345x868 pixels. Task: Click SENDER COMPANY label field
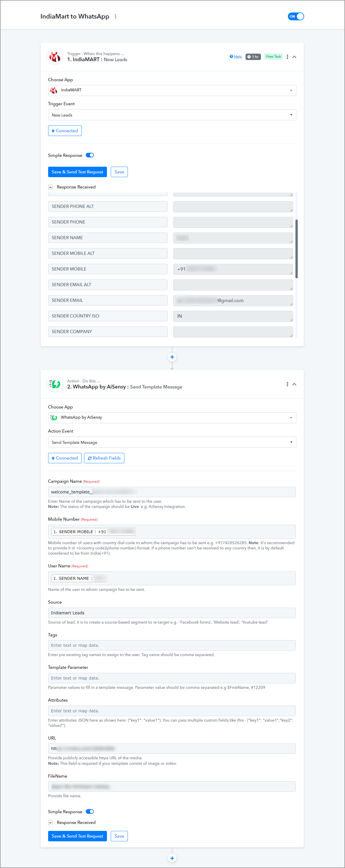click(x=108, y=332)
